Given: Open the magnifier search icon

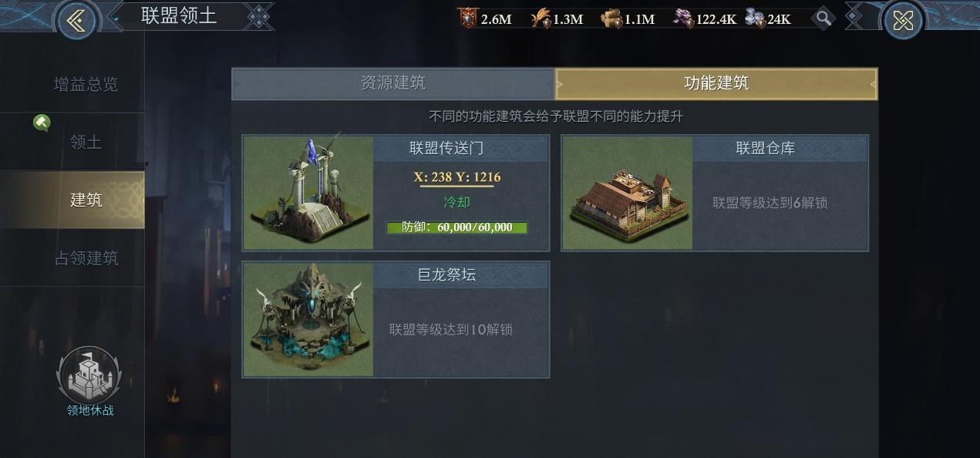Looking at the screenshot, I should coord(823,18).
